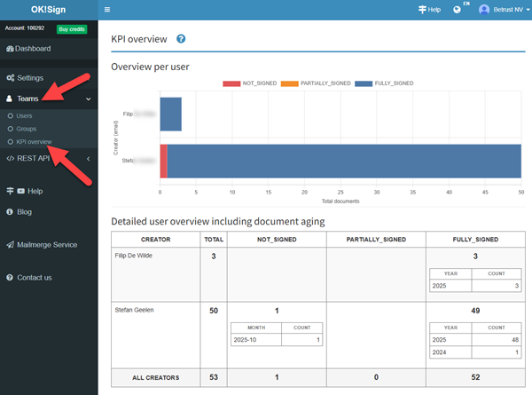Open the Help link in top bar
The image size is (532, 395).
(429, 10)
